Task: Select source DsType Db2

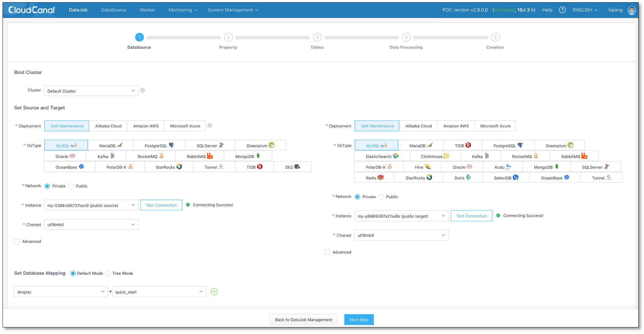Action: 293,167
